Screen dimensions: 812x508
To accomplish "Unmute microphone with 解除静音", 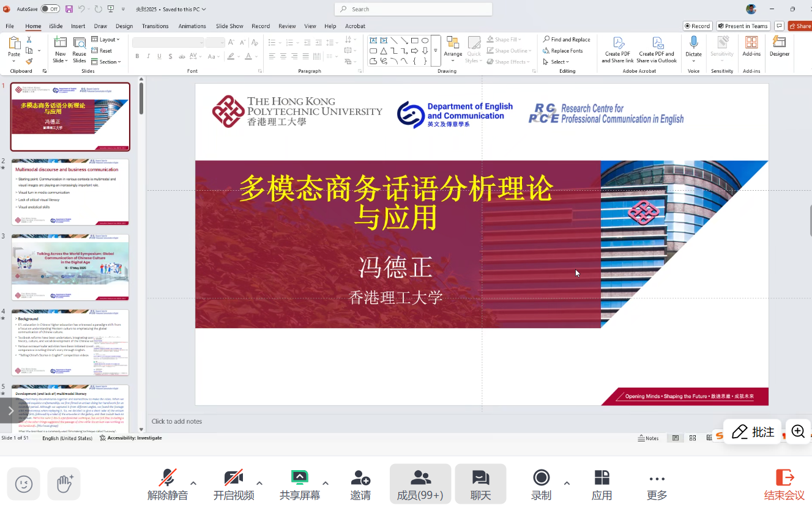I will (168, 478).
